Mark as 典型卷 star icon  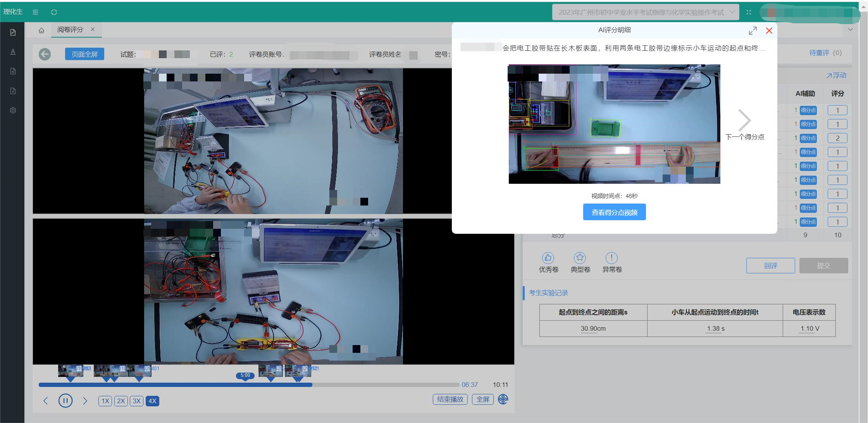tap(580, 258)
